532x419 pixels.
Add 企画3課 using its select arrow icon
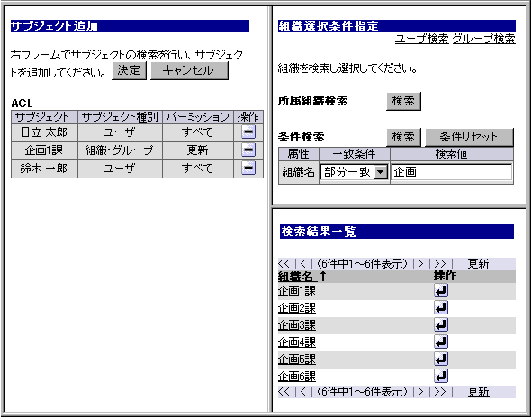pyautogui.click(x=441, y=325)
